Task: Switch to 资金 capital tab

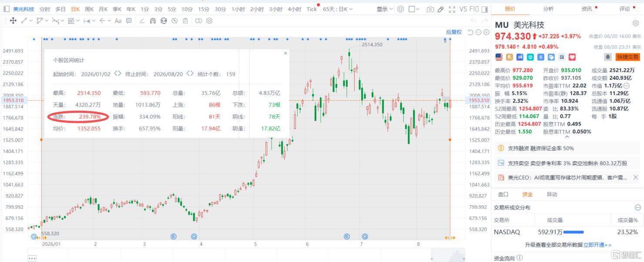Action: coord(527,194)
